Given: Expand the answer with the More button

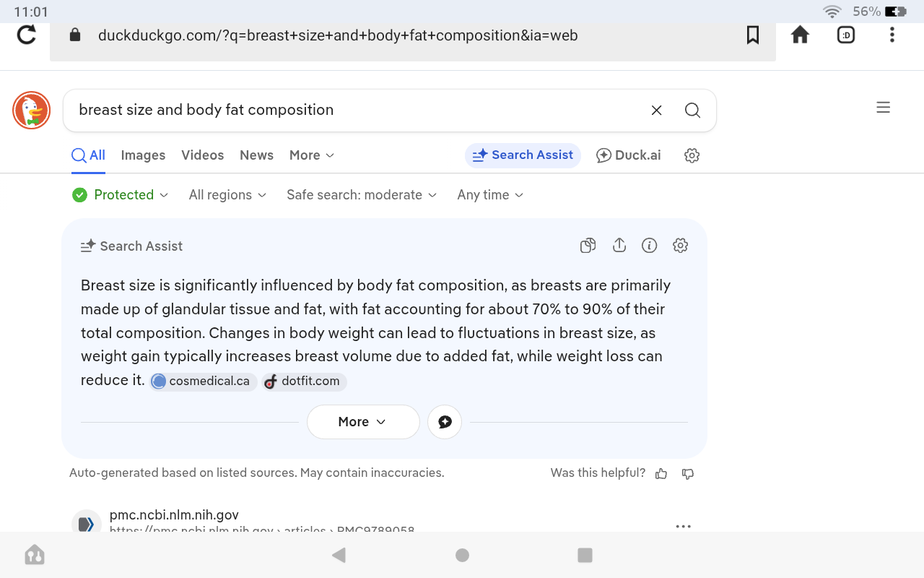Looking at the screenshot, I should click(x=362, y=422).
